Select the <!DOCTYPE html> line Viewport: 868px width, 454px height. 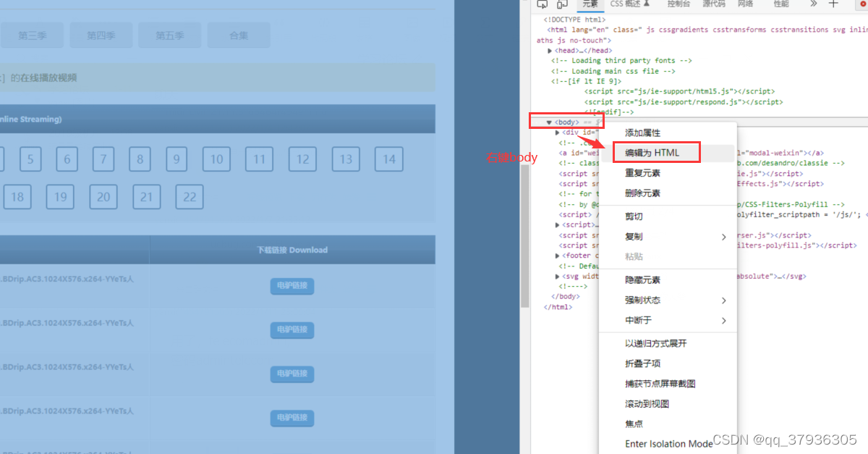[x=574, y=20]
